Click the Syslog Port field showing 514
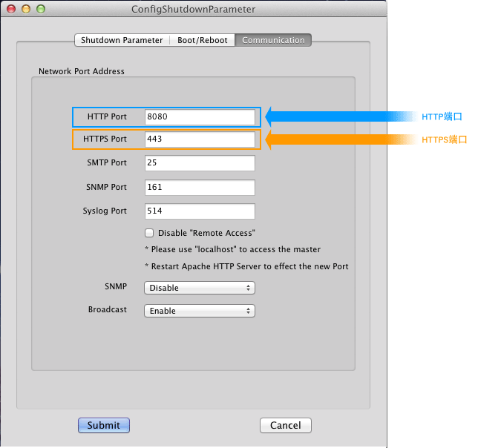The image size is (478, 448). (200, 211)
